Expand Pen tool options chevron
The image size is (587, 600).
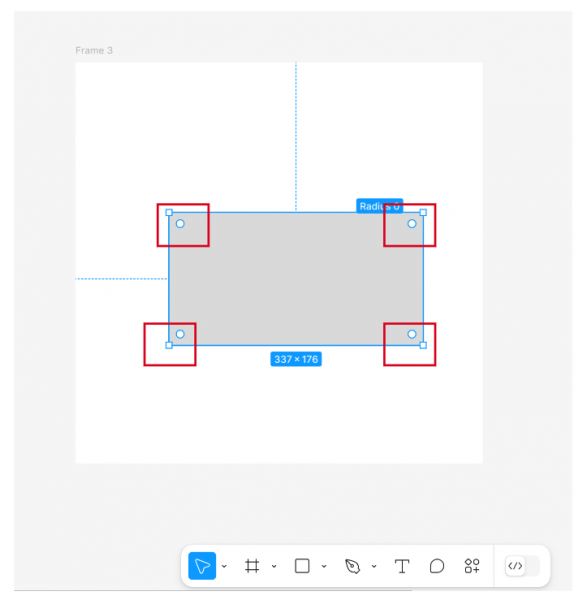[374, 566]
